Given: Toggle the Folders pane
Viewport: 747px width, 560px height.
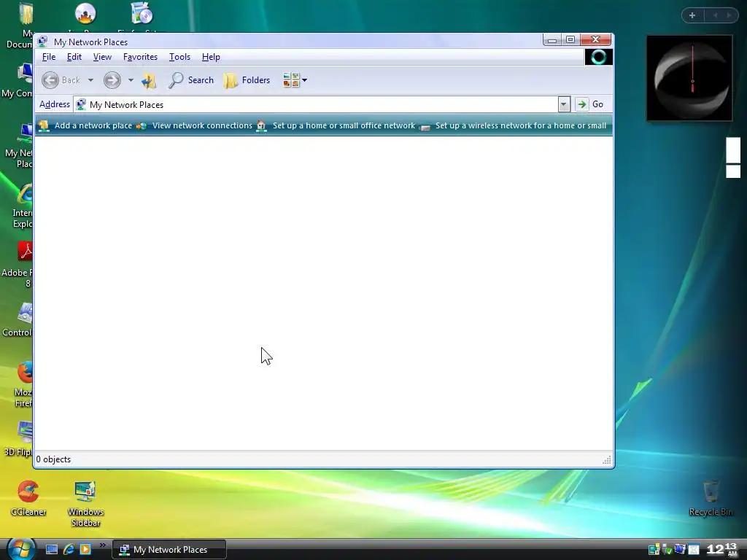Looking at the screenshot, I should 247,80.
